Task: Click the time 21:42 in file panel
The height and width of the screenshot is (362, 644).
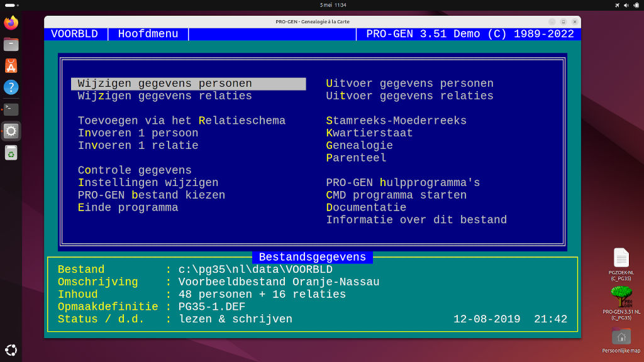Action: [x=550, y=319]
